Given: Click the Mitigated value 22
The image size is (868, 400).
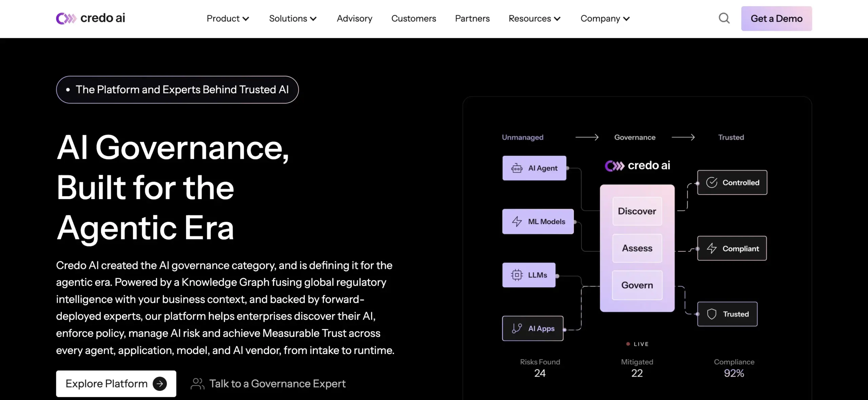Looking at the screenshot, I should click(637, 373).
